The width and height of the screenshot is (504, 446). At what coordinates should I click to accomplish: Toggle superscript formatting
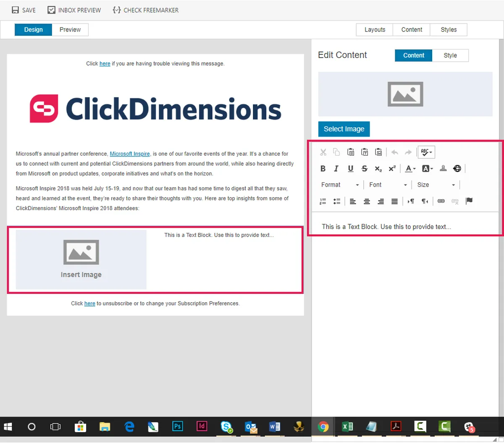[392, 169]
